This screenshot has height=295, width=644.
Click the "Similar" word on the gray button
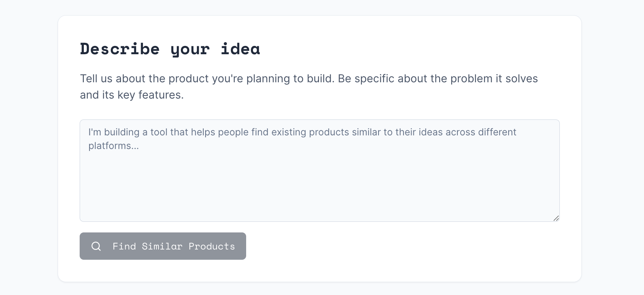(x=162, y=246)
